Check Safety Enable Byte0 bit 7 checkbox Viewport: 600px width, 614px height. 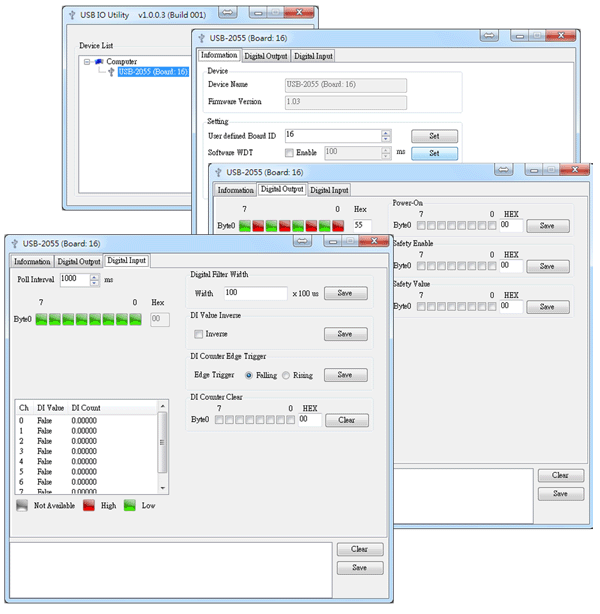(421, 266)
